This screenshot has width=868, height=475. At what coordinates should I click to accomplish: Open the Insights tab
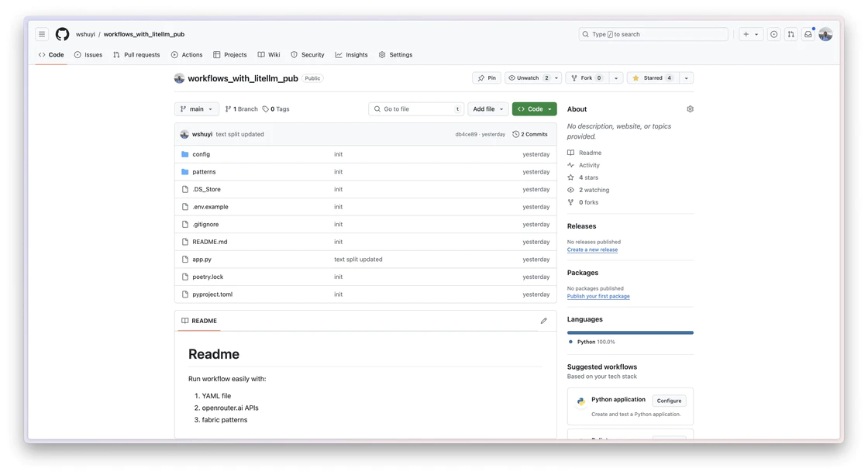click(x=352, y=55)
